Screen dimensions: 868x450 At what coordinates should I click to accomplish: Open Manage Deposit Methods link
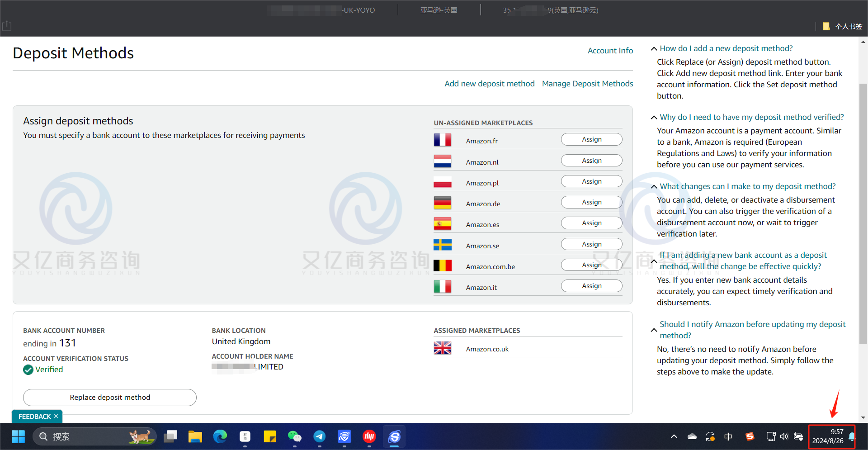(x=587, y=84)
